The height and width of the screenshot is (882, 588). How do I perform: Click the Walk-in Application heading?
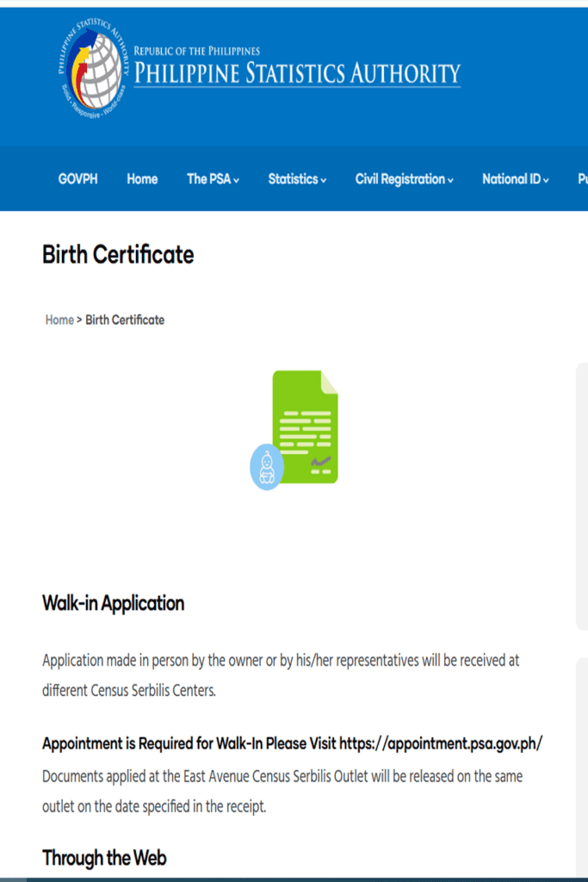(113, 603)
